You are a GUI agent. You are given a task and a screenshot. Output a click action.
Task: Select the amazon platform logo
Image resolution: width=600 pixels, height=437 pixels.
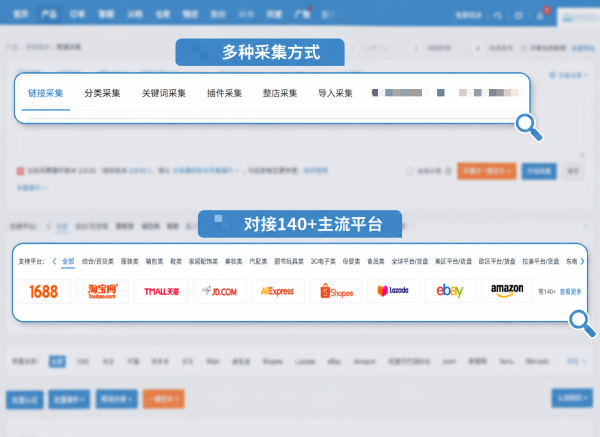click(x=507, y=291)
